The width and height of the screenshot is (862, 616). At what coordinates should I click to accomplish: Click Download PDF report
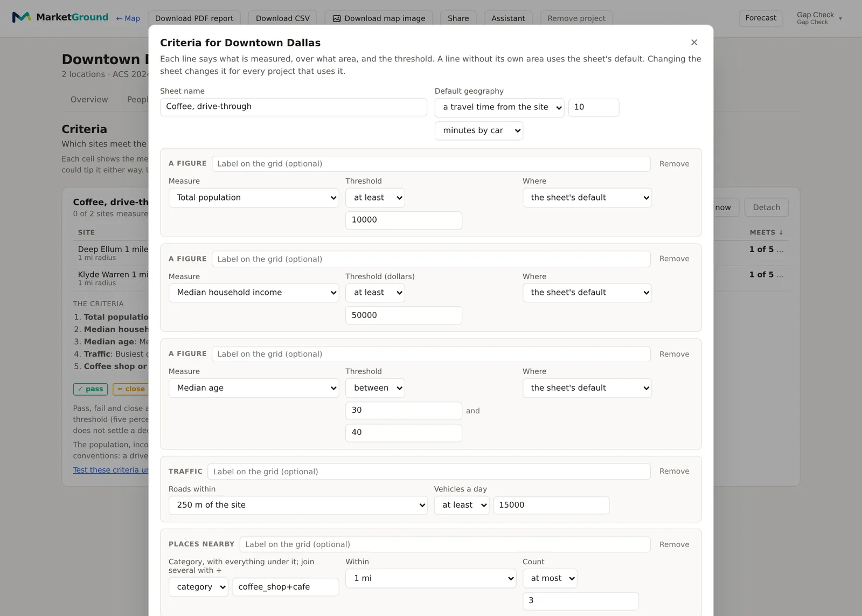pyautogui.click(x=194, y=18)
